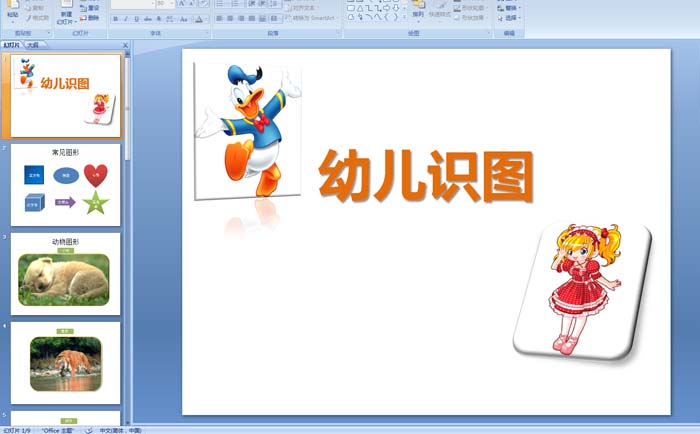700x434 pixels.
Task: Select the curve shape in gallery
Action: tap(377, 17)
